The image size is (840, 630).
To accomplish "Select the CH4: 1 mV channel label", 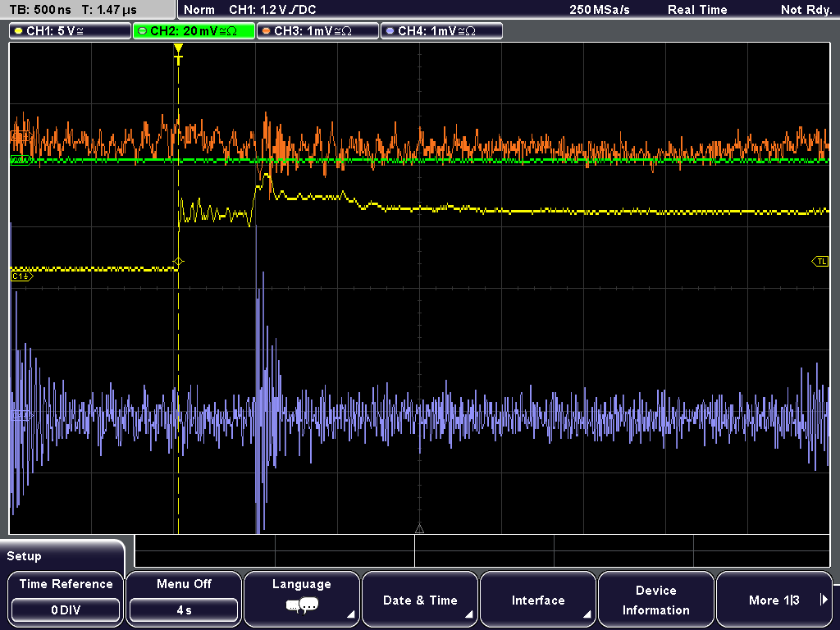I will pos(441,31).
